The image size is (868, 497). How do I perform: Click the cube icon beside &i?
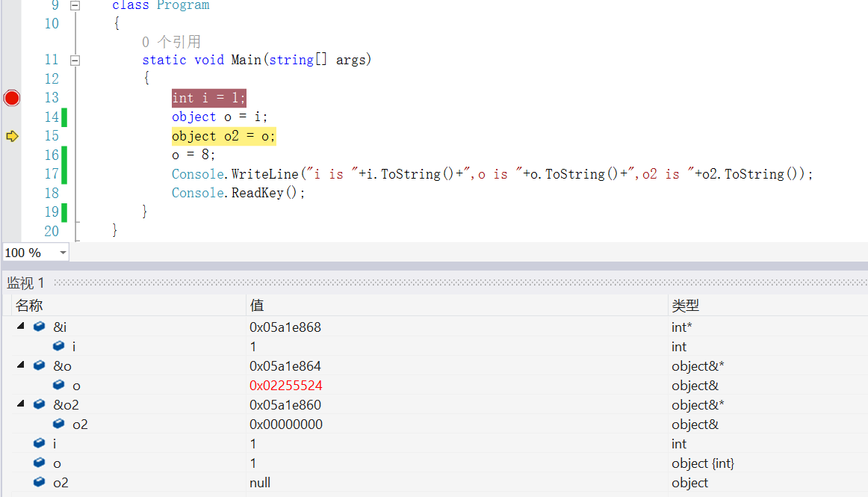coord(40,327)
